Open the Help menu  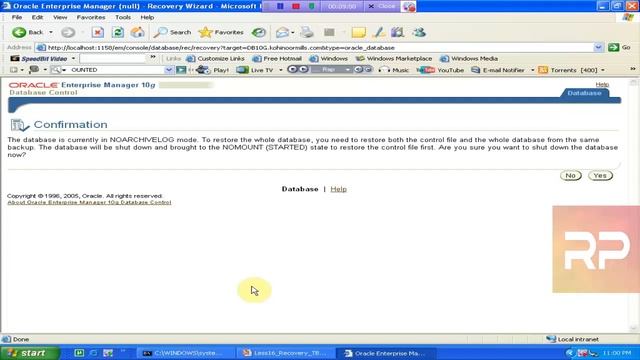pyautogui.click(x=147, y=17)
